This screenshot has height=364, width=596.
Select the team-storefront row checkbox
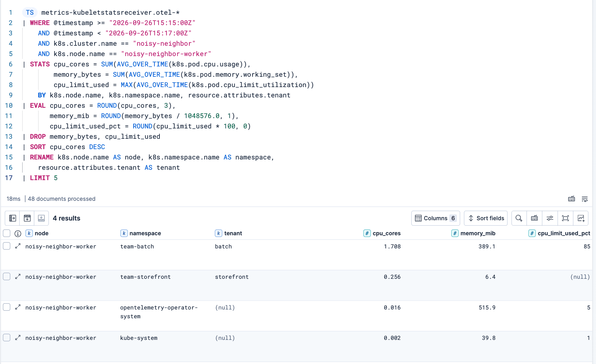pyautogui.click(x=7, y=277)
